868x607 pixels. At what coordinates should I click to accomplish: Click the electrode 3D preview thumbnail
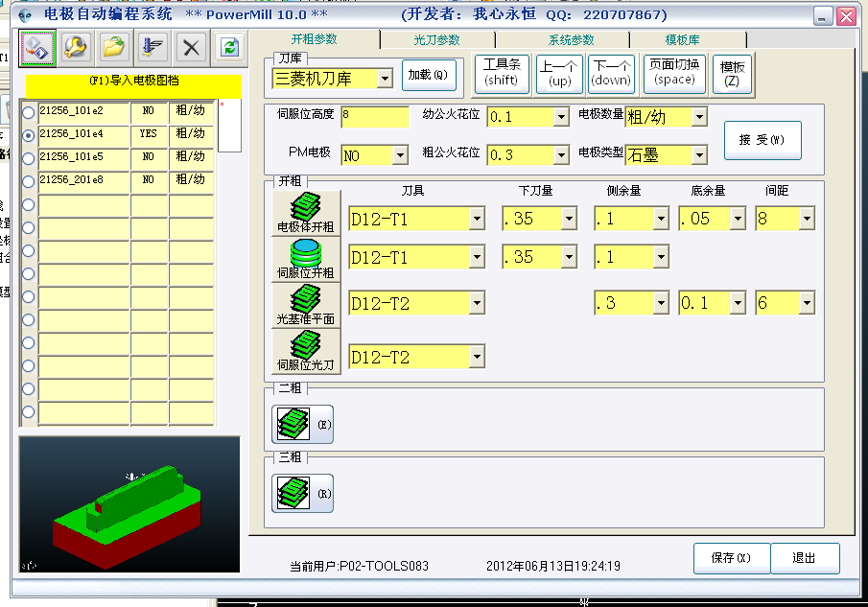(x=129, y=504)
